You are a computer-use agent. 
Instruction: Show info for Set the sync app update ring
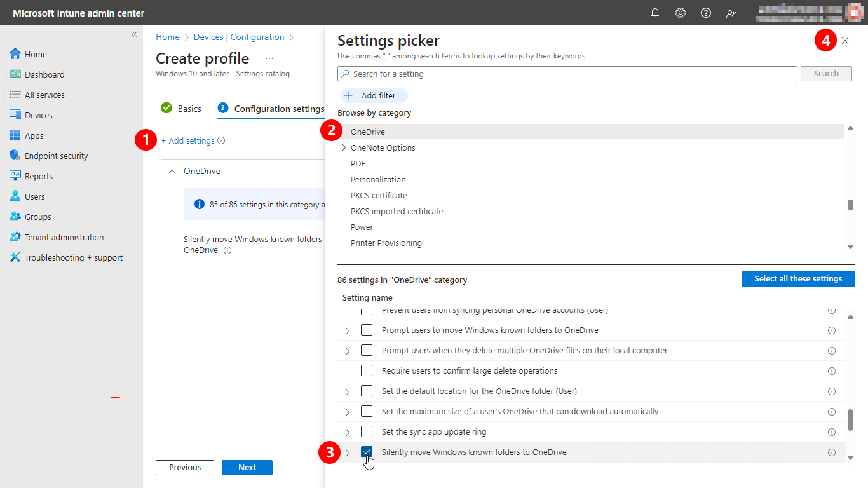point(832,432)
